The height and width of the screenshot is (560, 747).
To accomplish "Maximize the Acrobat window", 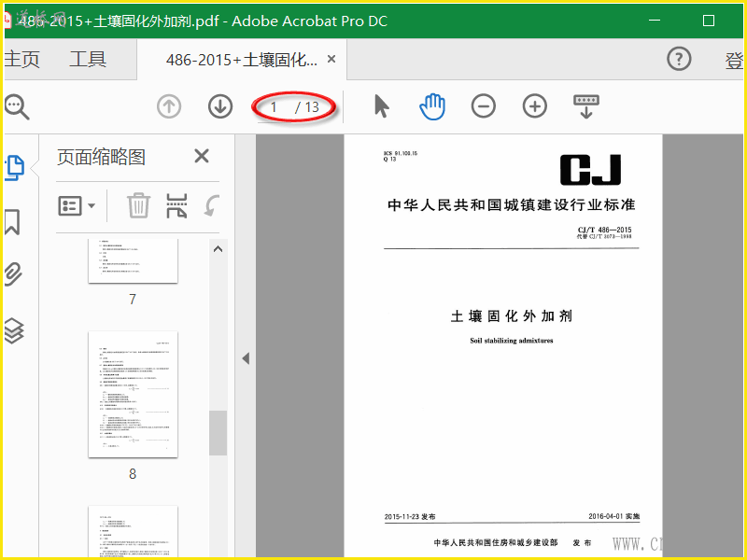I will (x=709, y=21).
